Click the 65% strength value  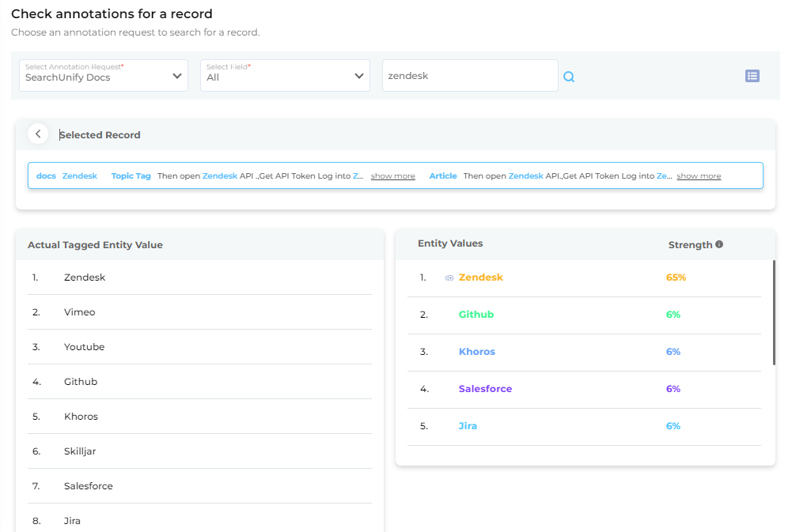pyautogui.click(x=676, y=277)
